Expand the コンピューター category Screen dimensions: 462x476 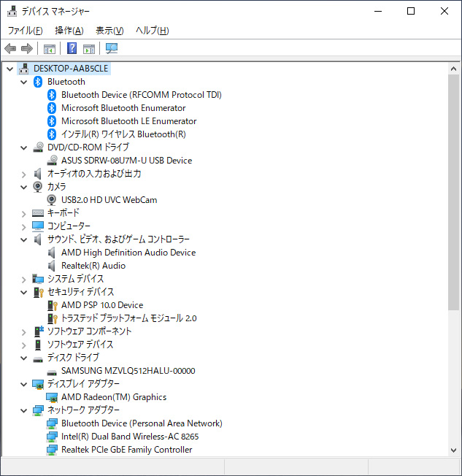23,227
